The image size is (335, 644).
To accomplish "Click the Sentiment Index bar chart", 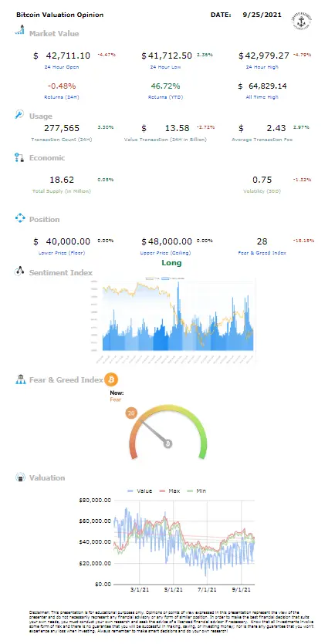I will coord(172,320).
